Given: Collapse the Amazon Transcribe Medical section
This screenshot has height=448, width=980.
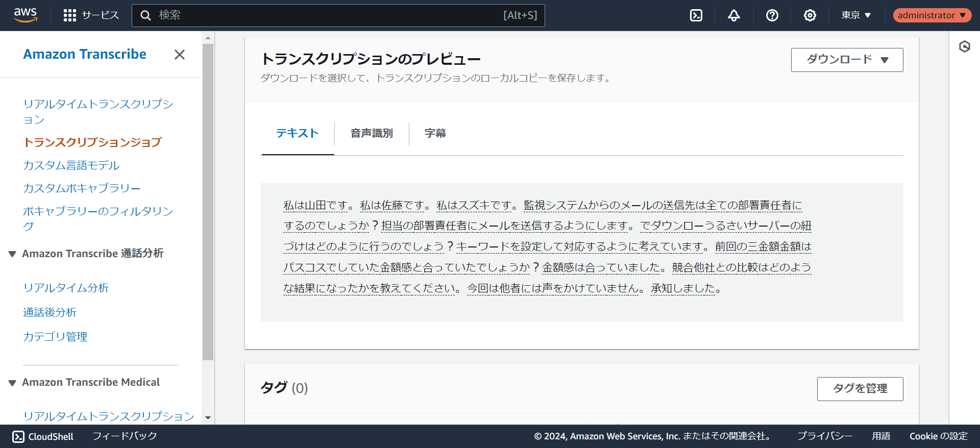Looking at the screenshot, I should (12, 383).
